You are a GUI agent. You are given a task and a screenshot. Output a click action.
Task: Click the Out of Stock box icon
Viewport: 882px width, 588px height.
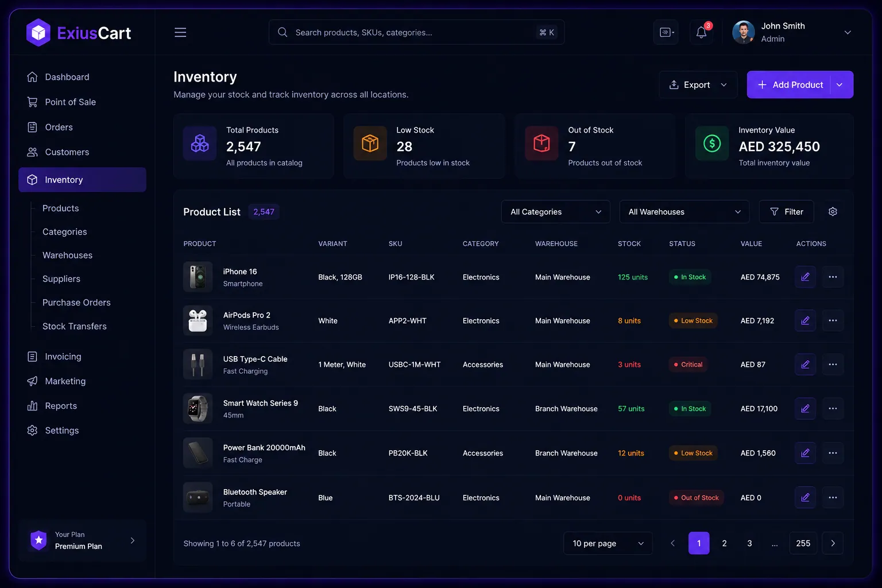541,144
